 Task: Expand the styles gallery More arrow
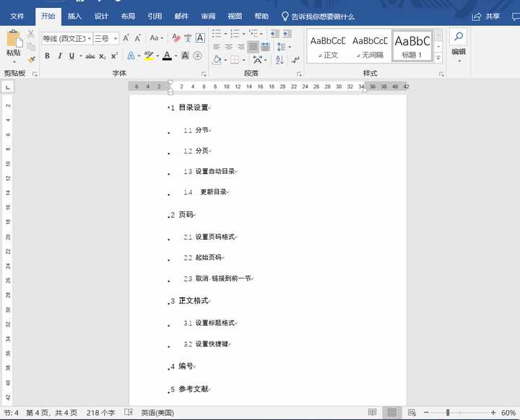click(x=439, y=58)
